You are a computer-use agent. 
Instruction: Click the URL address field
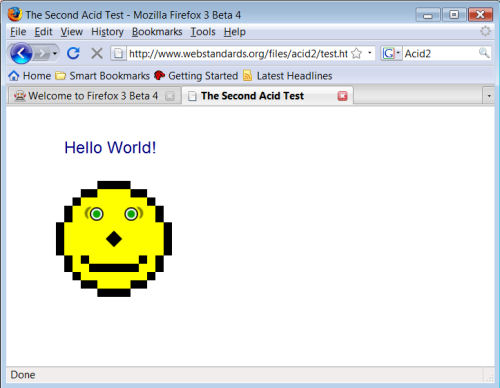click(238, 53)
